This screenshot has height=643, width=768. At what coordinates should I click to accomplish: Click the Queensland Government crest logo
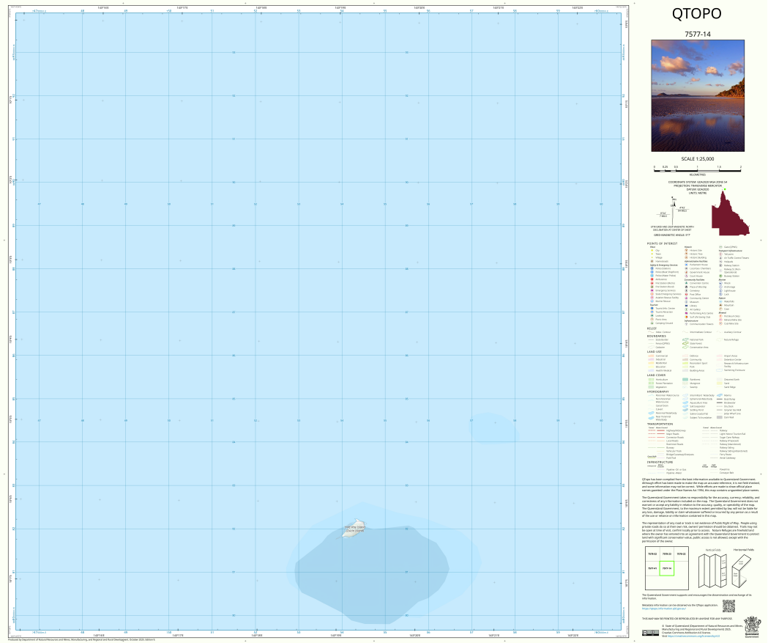(752, 627)
